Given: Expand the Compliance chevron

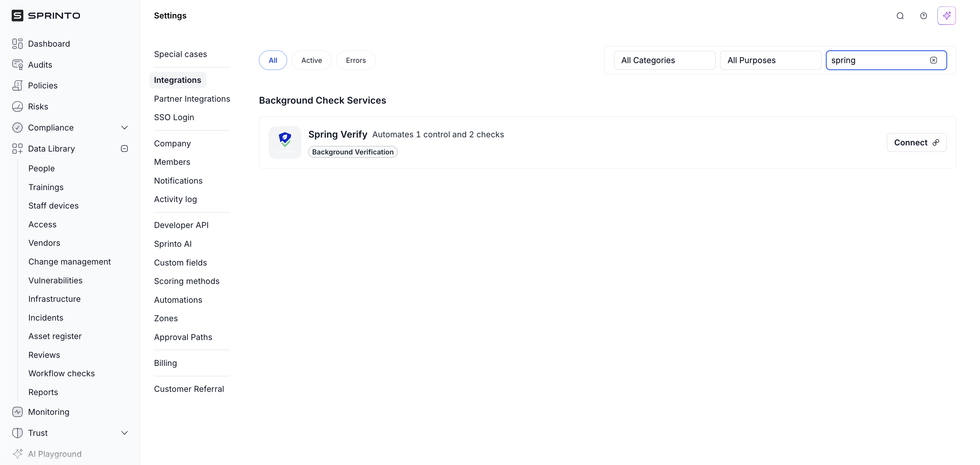Looking at the screenshot, I should pos(124,127).
